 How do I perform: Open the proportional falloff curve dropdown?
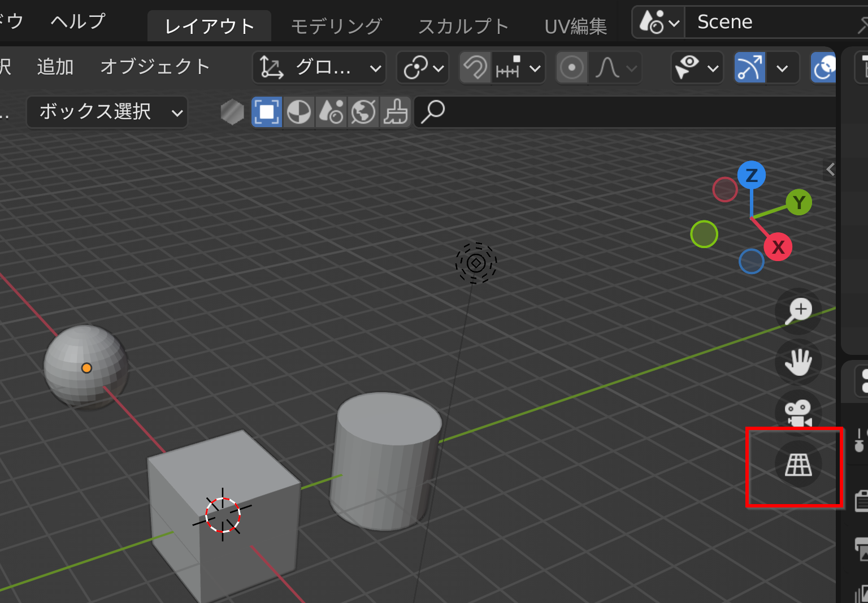615,68
